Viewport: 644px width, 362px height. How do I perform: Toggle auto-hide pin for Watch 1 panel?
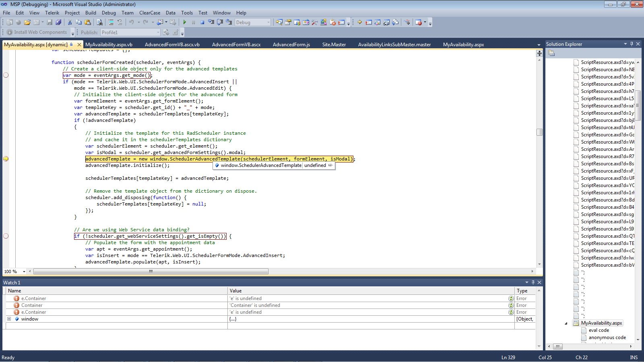(533, 282)
